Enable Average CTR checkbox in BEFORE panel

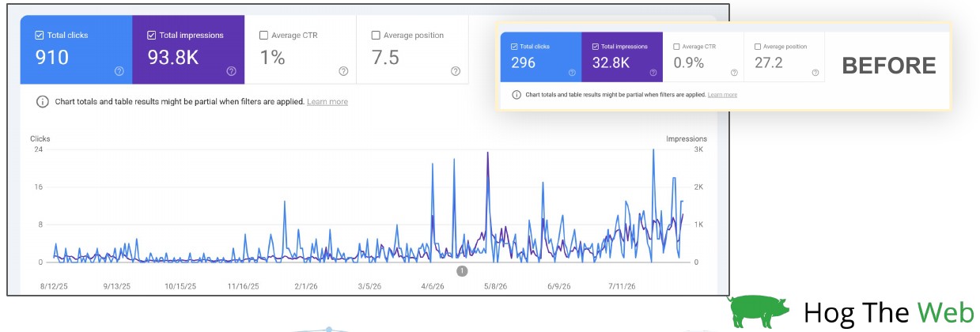tap(677, 47)
